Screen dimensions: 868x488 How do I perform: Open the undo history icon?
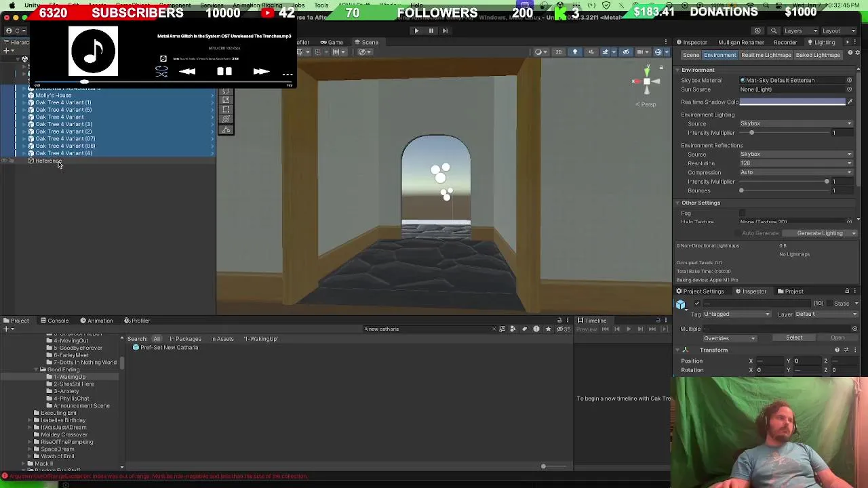tap(757, 30)
